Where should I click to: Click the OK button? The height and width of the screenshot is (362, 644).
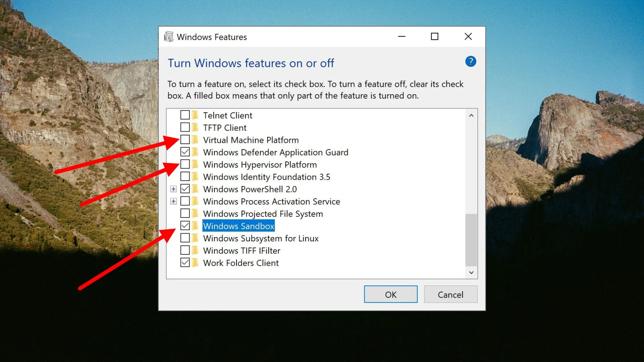tap(390, 294)
